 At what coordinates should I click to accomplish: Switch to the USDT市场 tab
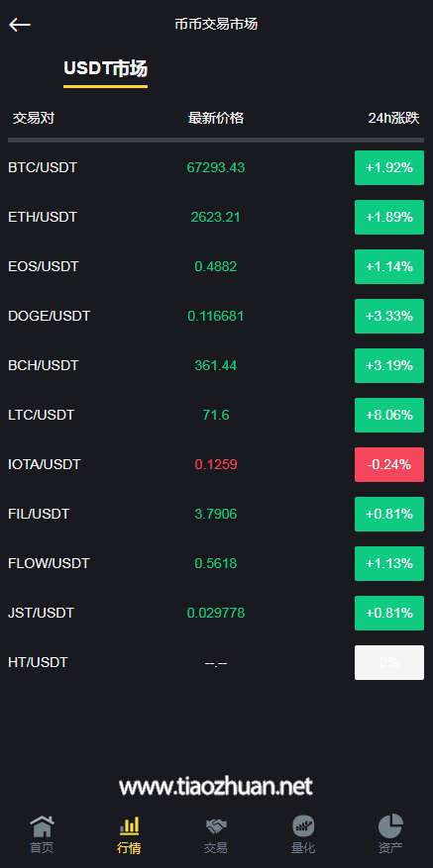pyautogui.click(x=105, y=68)
